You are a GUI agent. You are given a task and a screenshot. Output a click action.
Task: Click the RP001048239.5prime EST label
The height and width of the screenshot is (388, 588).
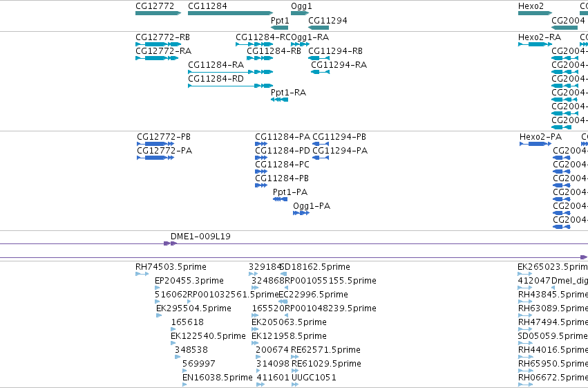(x=330, y=308)
